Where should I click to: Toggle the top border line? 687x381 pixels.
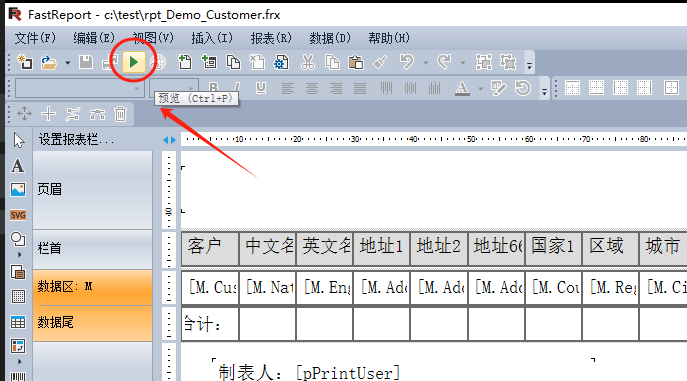click(572, 88)
